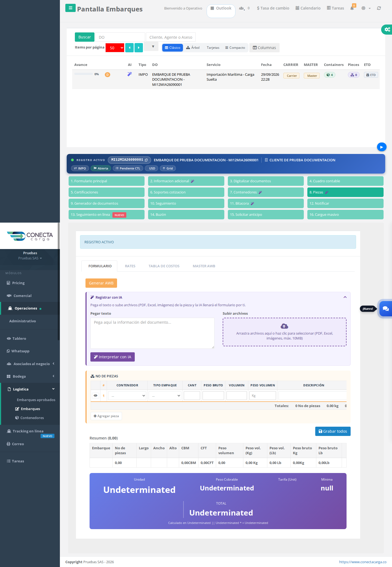This screenshot has height=567, width=392.
Task: Copy the MI12MIA26090001 record code
Action: [146, 160]
